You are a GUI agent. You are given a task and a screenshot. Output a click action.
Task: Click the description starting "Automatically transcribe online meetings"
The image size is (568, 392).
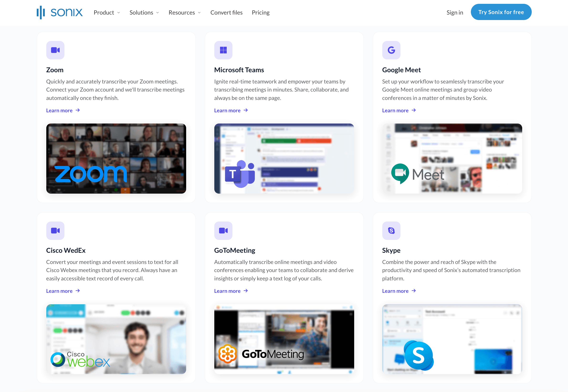click(284, 270)
